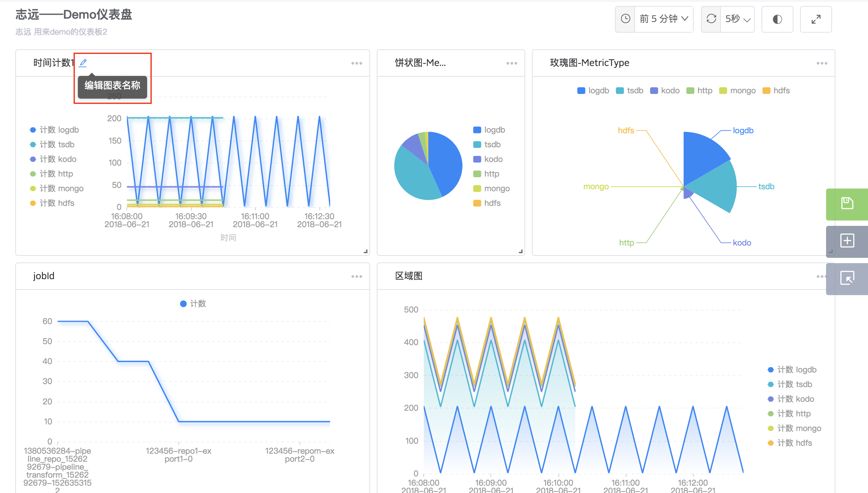Open the more menu of 玫瑰图-MetricType panel
This screenshot has height=493, width=868.
coord(822,63)
